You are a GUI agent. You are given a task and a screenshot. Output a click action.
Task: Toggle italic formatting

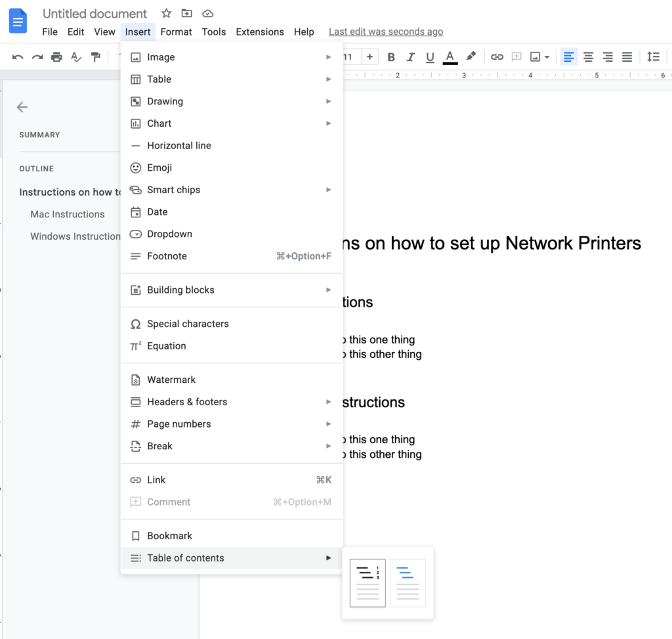(411, 57)
